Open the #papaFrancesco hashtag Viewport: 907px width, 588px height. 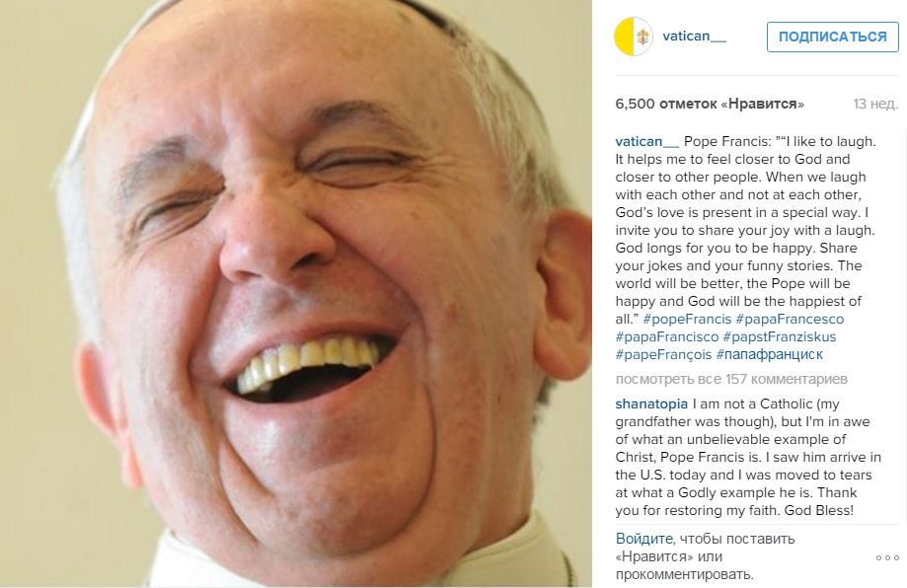click(790, 319)
